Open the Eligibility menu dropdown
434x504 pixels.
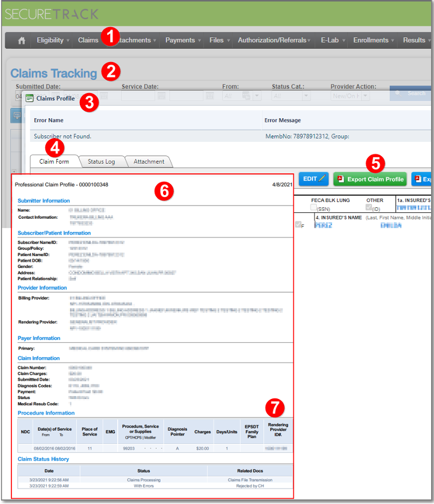pos(53,40)
